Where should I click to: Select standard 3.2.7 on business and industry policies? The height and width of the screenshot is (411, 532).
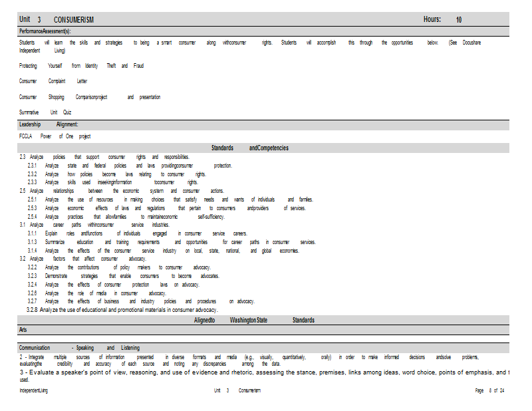click(x=141, y=301)
